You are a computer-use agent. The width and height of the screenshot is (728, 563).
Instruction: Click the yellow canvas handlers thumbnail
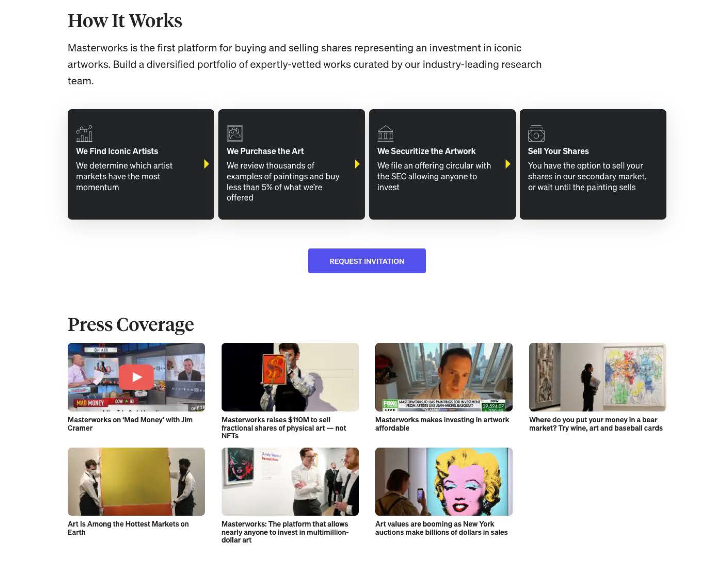click(136, 481)
